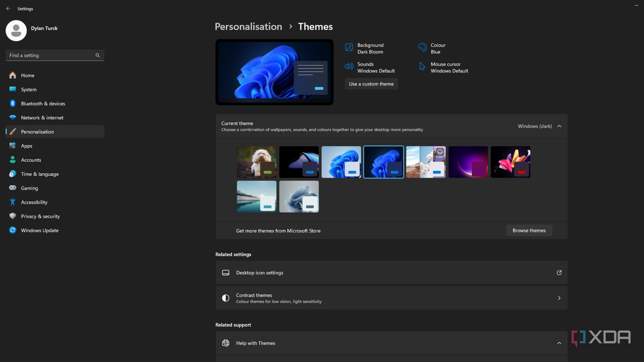The height and width of the screenshot is (362, 644).
Task: Select the Sunrise lake theme
Action: click(x=257, y=196)
